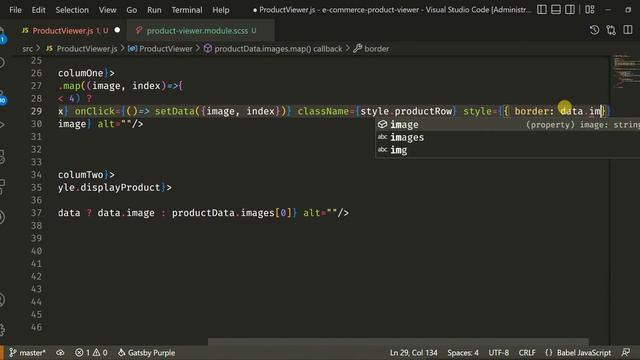Click 'style.productRow' in line 29

[x=406, y=111]
